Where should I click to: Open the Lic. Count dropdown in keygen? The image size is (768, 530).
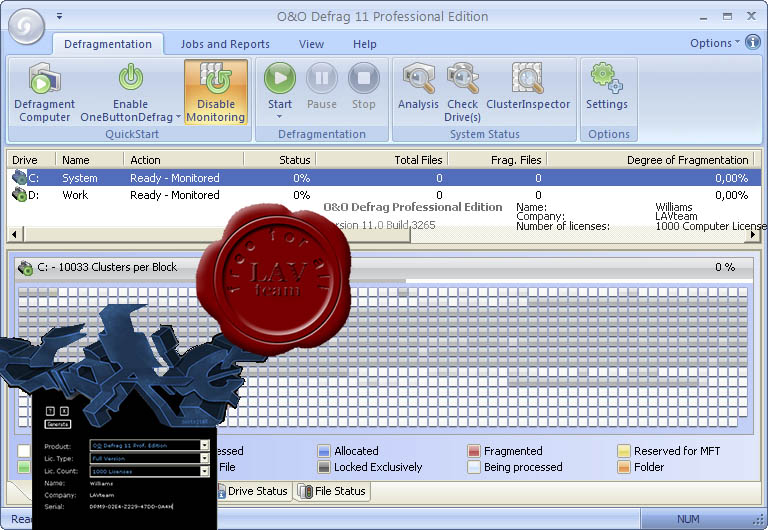pyautogui.click(x=205, y=471)
